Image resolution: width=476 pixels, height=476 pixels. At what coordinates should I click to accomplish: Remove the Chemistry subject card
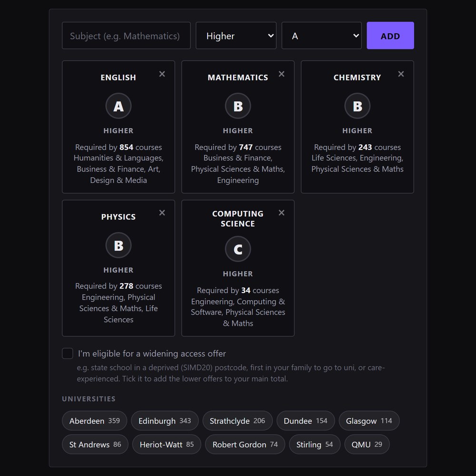[x=401, y=74]
